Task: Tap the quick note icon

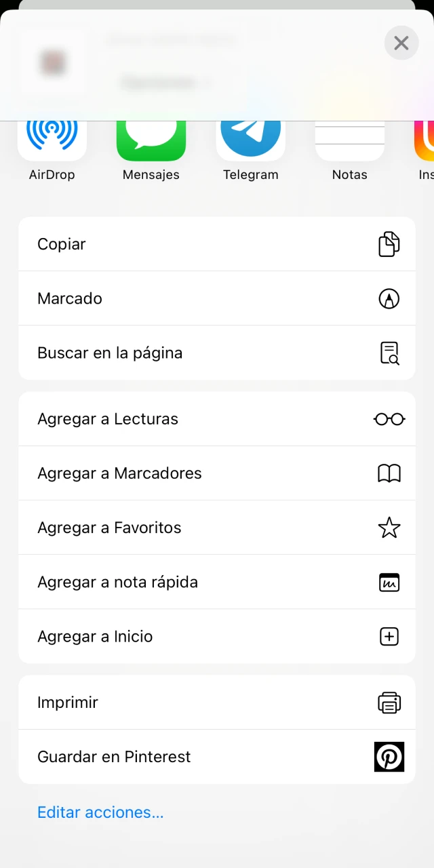Action: coord(389,582)
